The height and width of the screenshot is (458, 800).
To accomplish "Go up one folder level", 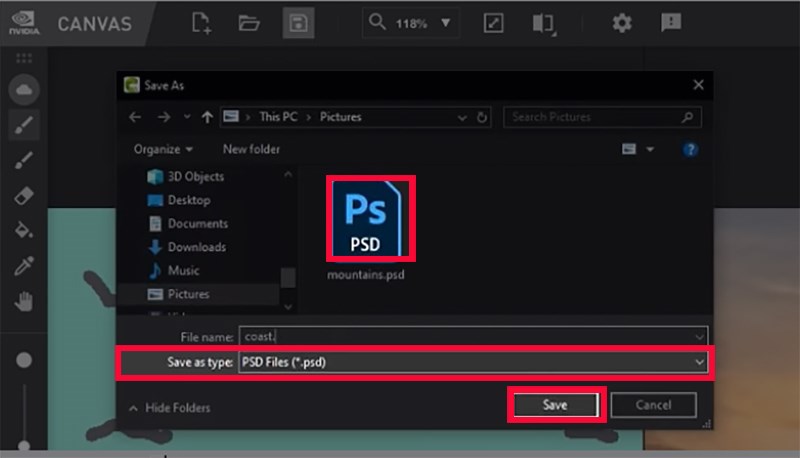I will (207, 117).
